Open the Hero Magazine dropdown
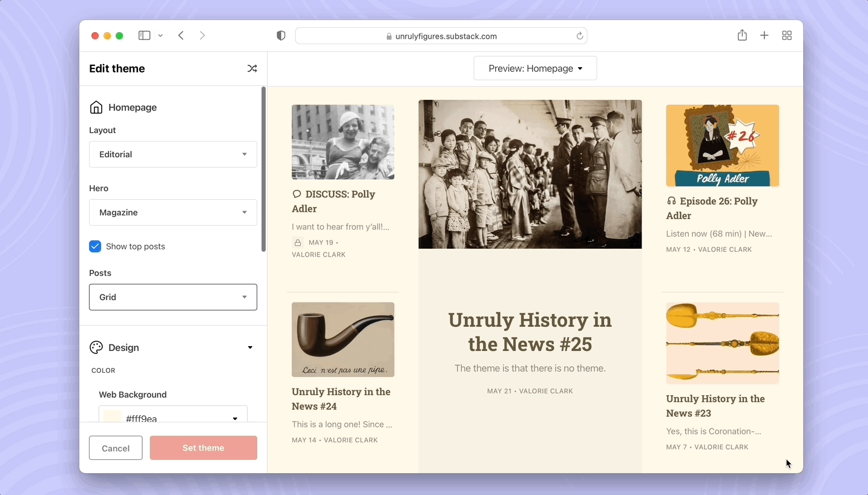 [173, 212]
